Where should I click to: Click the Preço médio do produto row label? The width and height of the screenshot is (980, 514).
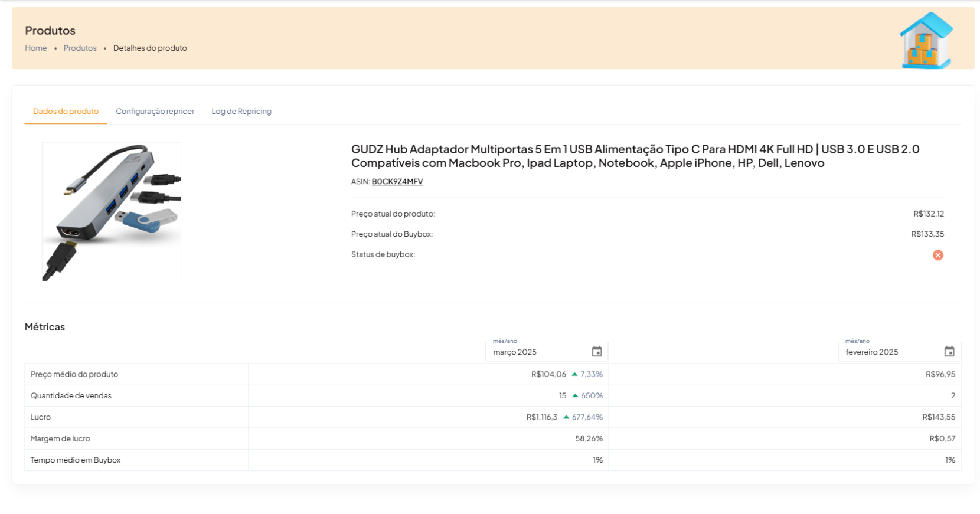(x=74, y=374)
